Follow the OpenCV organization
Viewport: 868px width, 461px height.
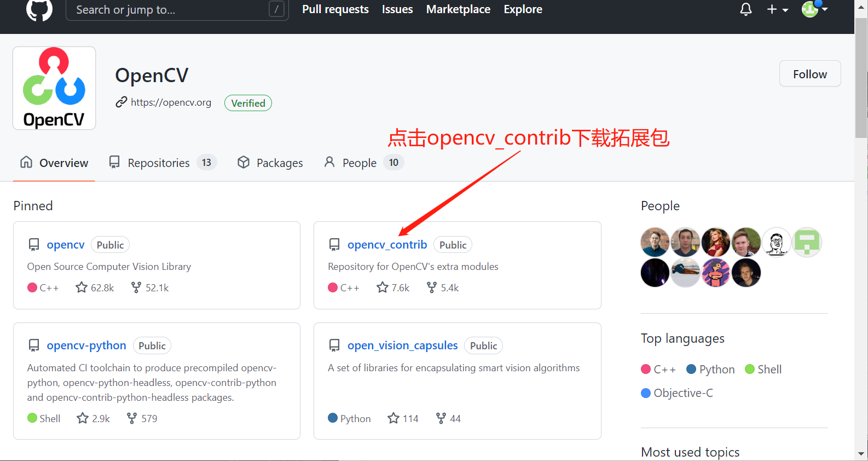(x=810, y=74)
